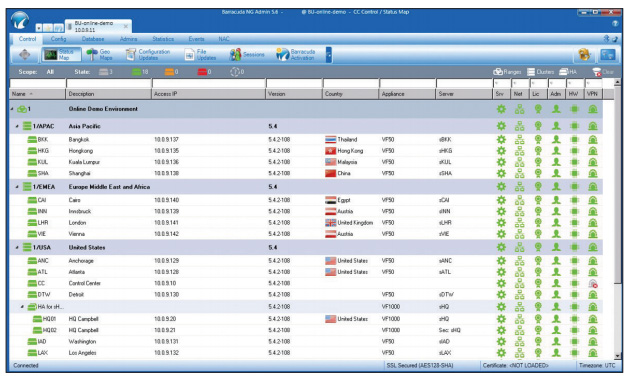Switch to the Events tab
This screenshot has height=378, width=628.
tap(196, 39)
